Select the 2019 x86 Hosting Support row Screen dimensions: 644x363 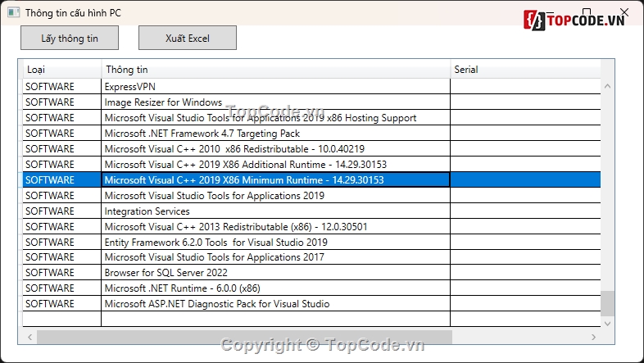point(311,117)
